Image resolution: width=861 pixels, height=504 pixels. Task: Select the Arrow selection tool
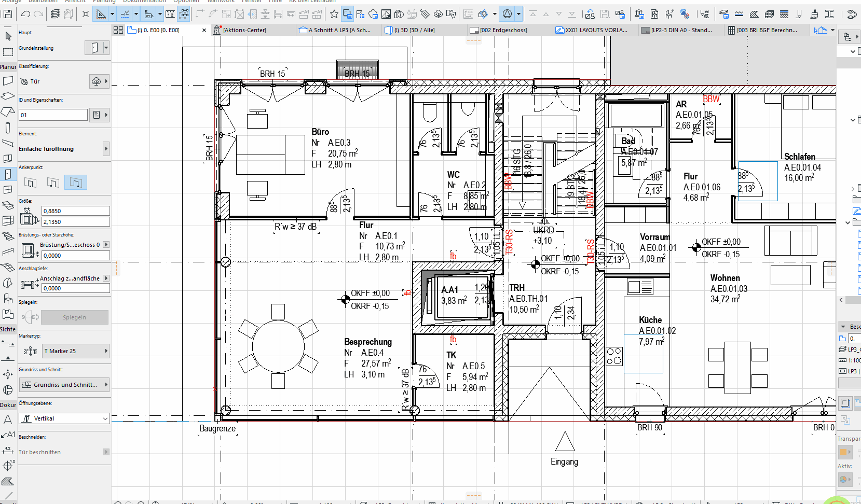click(8, 36)
